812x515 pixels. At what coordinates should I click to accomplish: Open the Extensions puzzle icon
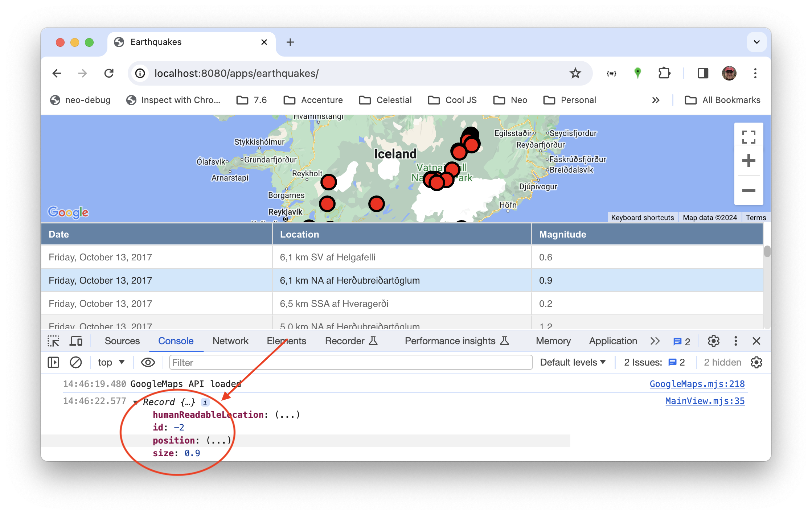point(664,73)
